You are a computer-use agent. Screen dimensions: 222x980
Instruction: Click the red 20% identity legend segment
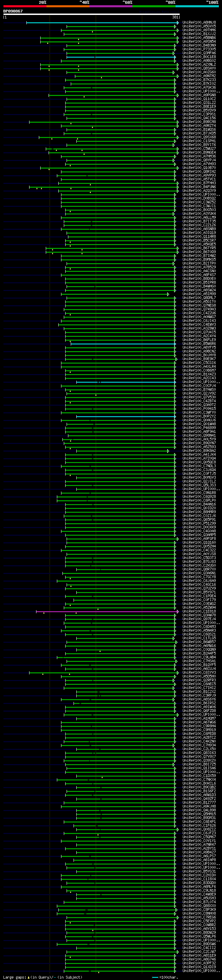(x=25, y=6)
